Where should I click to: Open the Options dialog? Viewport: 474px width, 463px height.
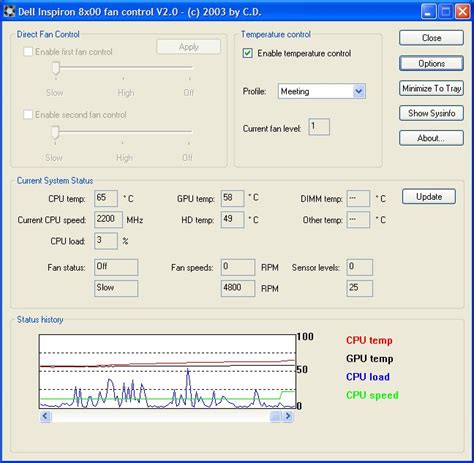(431, 63)
